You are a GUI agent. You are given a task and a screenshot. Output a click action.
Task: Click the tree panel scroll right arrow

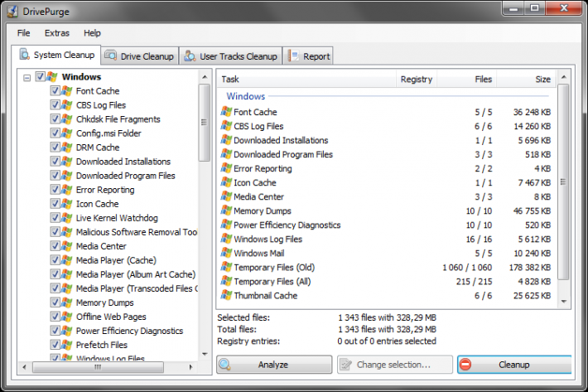(190, 367)
